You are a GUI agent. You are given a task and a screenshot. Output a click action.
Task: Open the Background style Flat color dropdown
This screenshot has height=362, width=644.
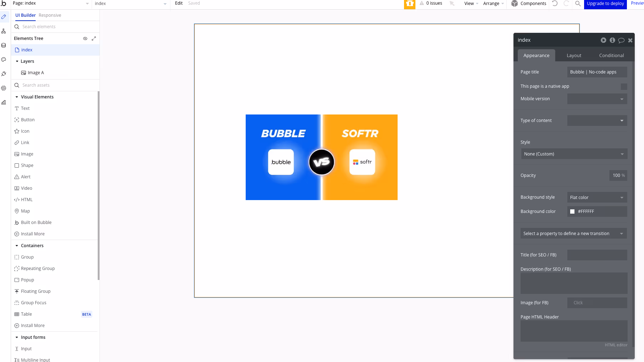coord(597,197)
